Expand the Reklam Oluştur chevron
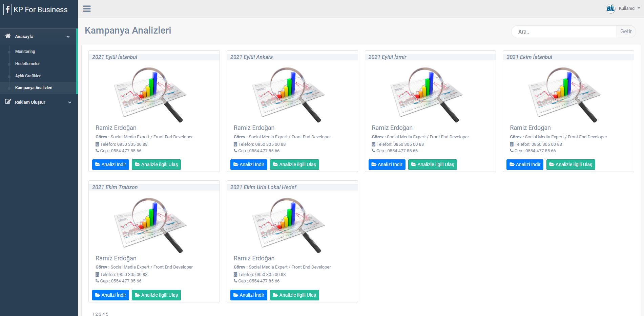Image resolution: width=644 pixels, height=316 pixels. click(70, 102)
